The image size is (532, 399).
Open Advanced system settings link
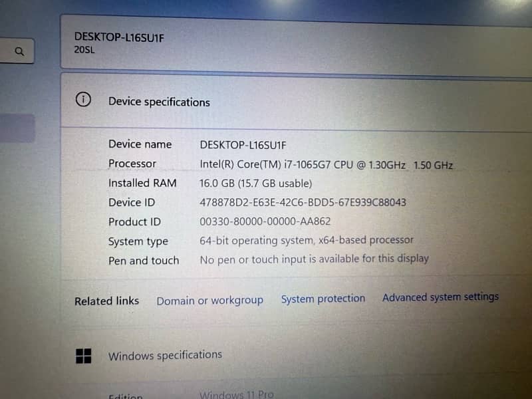click(x=440, y=297)
